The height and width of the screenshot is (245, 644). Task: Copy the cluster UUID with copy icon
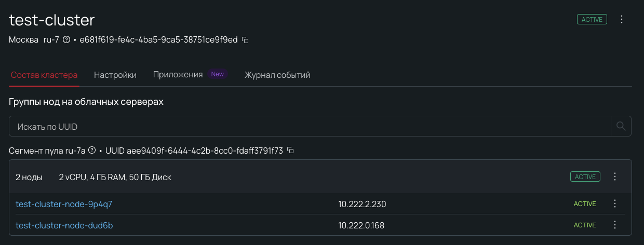coord(246,40)
